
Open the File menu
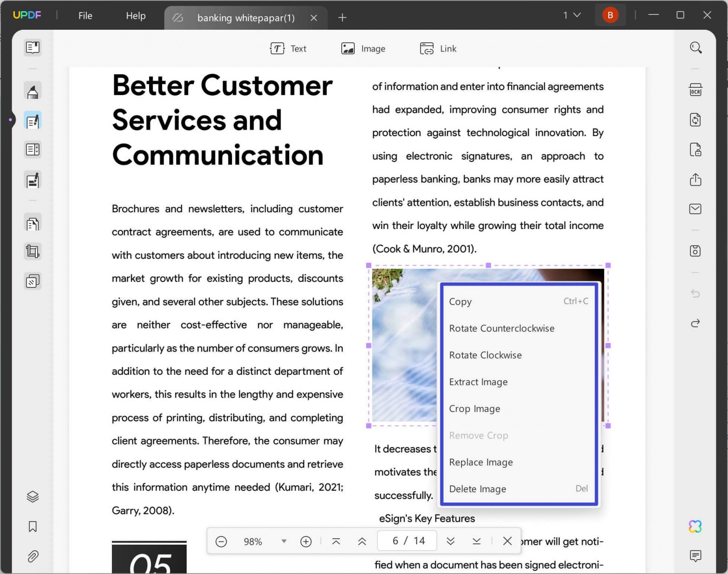[85, 16]
